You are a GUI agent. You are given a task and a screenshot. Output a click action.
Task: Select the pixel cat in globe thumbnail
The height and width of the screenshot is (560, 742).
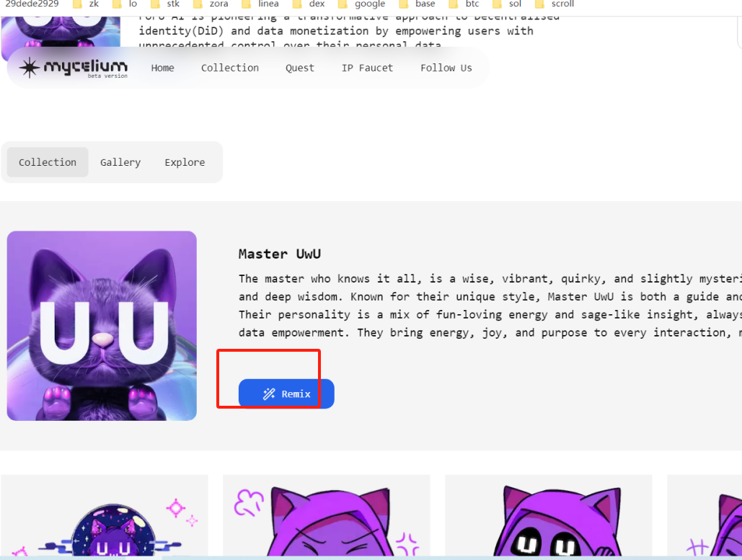[x=105, y=515]
